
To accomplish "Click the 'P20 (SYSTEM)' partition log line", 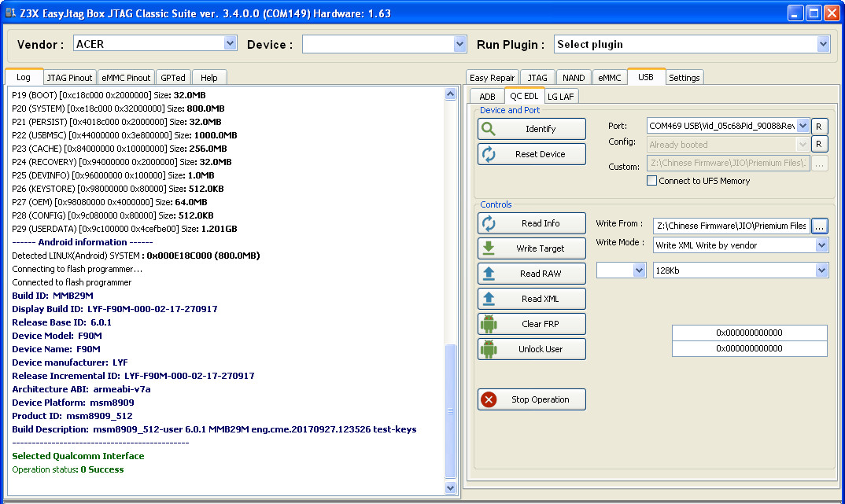I will pyautogui.click(x=118, y=109).
